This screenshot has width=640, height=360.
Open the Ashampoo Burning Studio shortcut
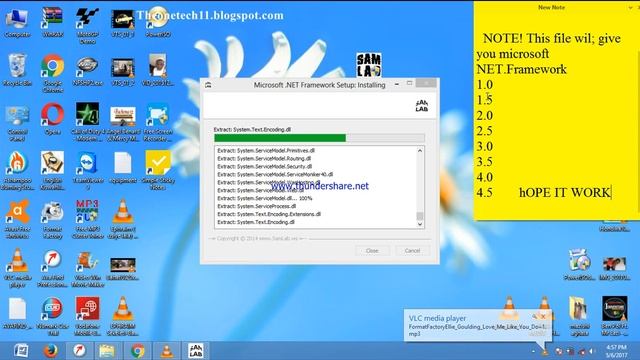17,171
